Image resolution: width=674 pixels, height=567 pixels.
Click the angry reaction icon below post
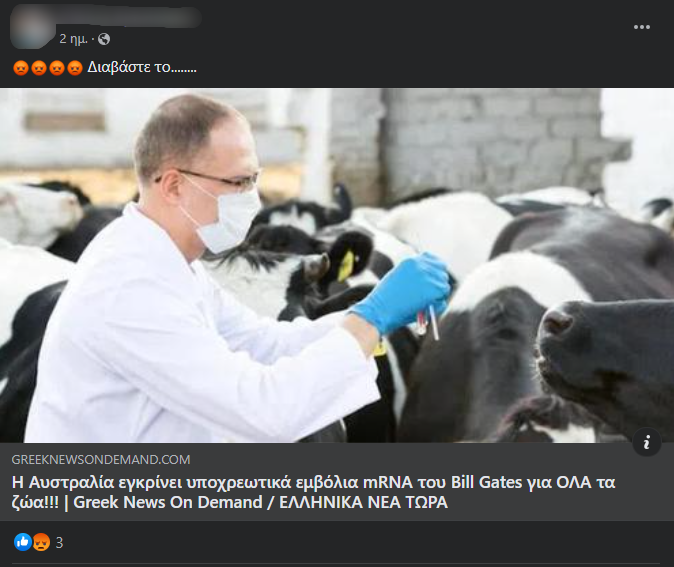(41, 542)
